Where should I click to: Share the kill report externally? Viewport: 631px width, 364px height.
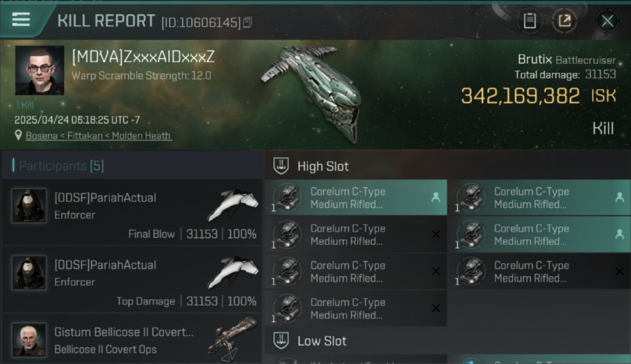[x=565, y=21]
